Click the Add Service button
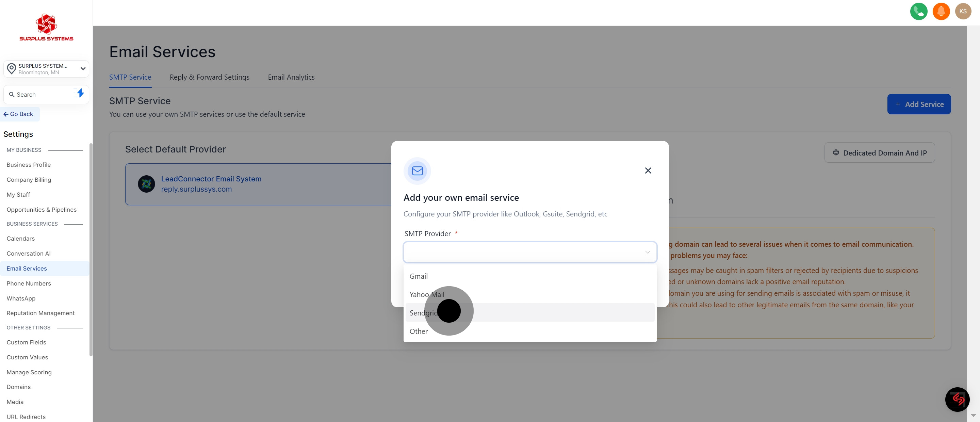 [x=919, y=104]
